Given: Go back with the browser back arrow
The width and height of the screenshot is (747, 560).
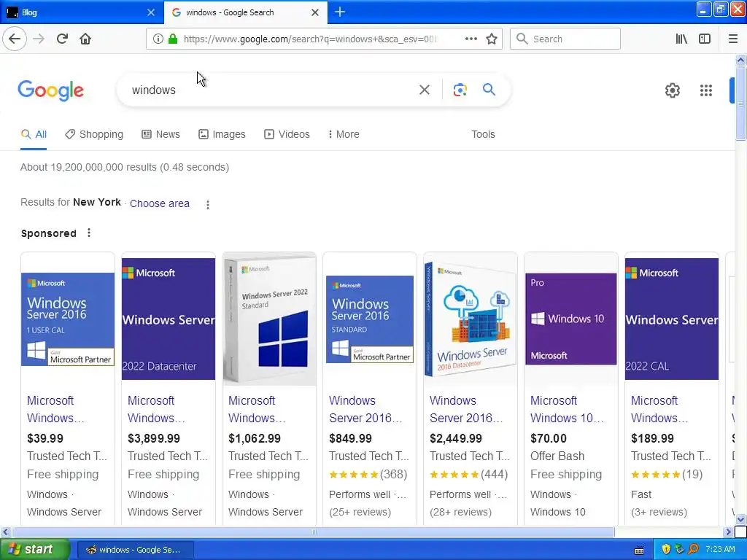Looking at the screenshot, I should pyautogui.click(x=15, y=39).
